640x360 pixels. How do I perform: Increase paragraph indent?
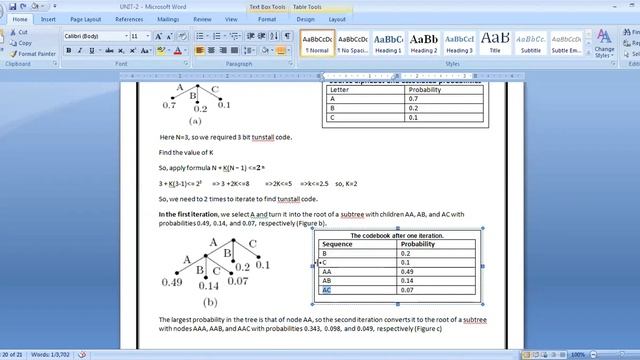pos(262,36)
